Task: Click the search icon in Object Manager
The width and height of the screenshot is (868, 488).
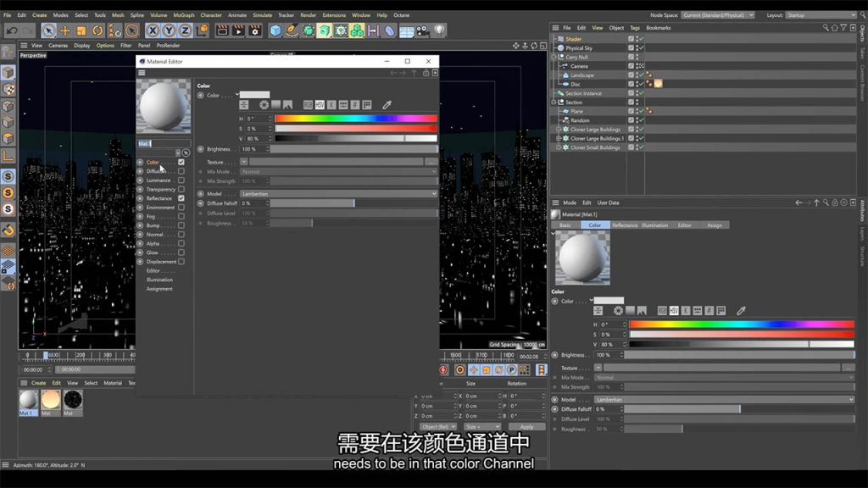Action: pos(826,28)
